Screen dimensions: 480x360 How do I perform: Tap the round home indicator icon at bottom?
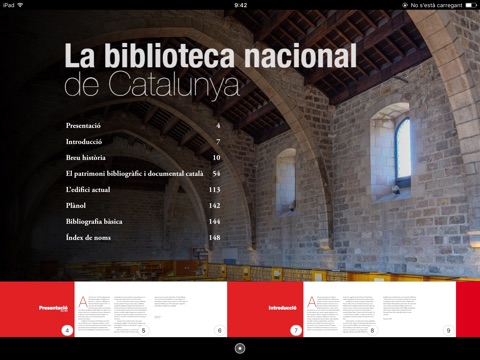(240, 348)
